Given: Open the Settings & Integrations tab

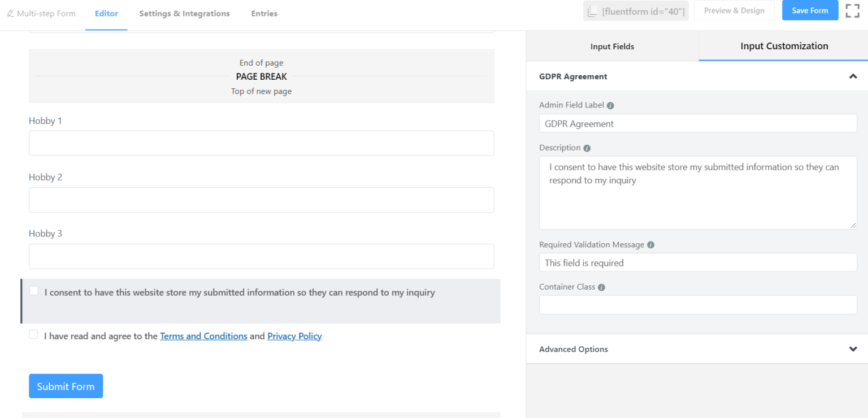Looking at the screenshot, I should coord(184,13).
